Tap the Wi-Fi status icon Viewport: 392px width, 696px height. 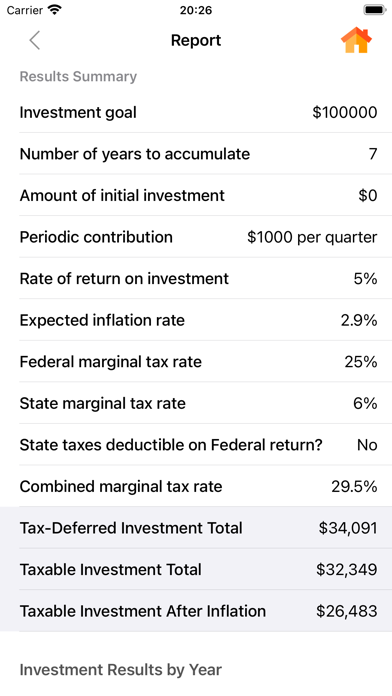coord(55,10)
